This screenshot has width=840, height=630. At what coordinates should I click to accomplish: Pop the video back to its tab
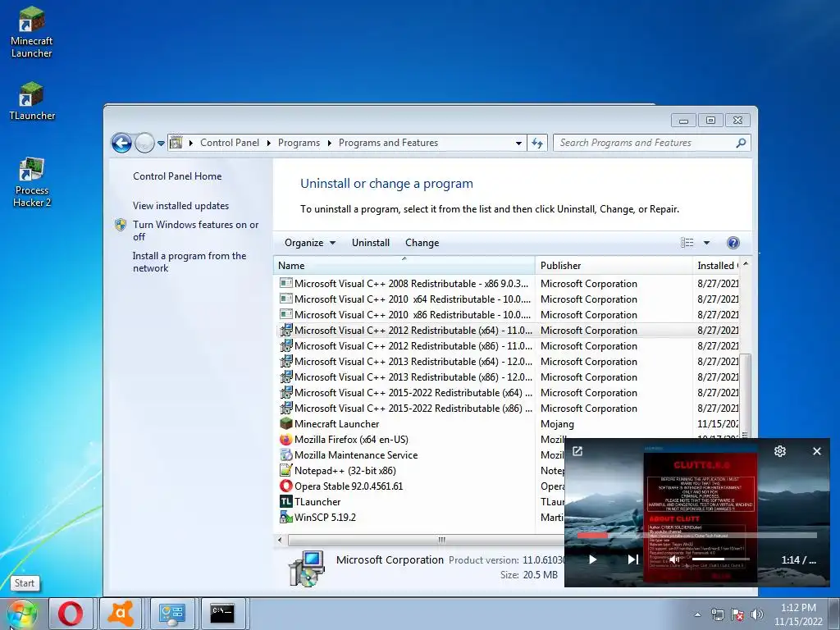click(x=577, y=451)
